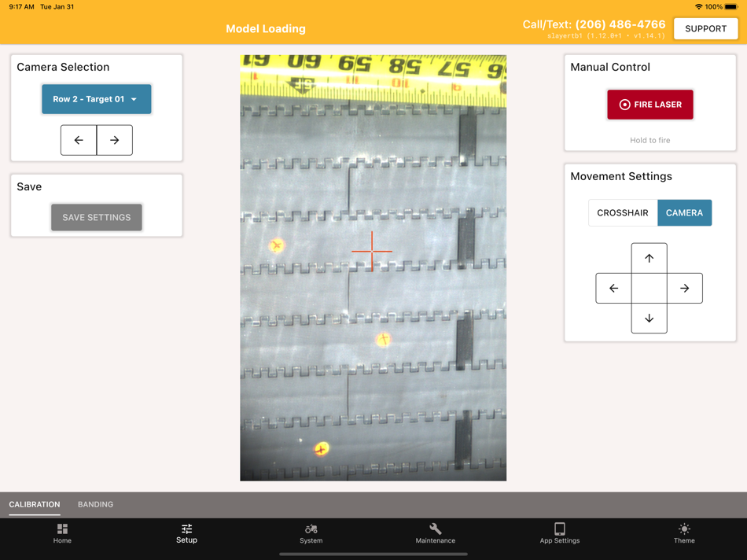Move right with the directional pad arrow

tap(685, 289)
